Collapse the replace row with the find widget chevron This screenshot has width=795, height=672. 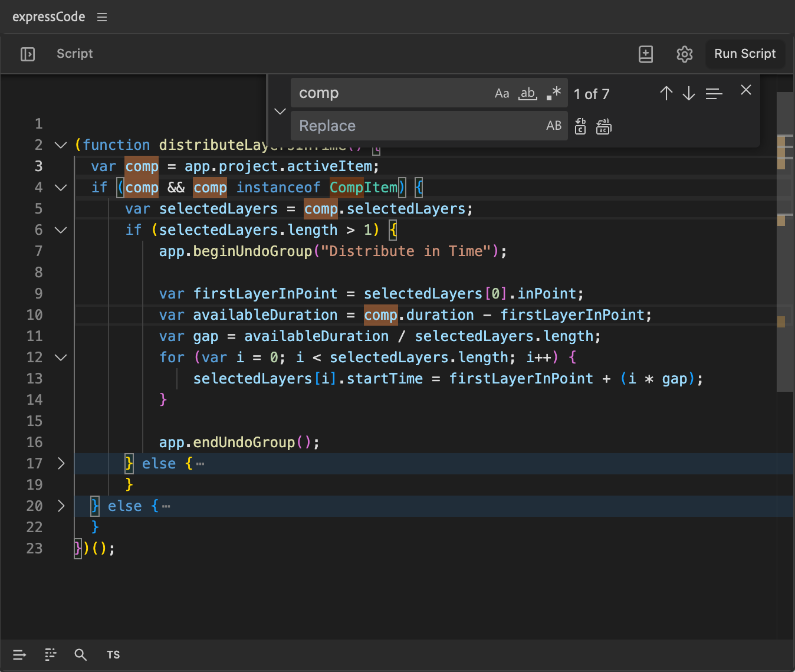pos(280,111)
